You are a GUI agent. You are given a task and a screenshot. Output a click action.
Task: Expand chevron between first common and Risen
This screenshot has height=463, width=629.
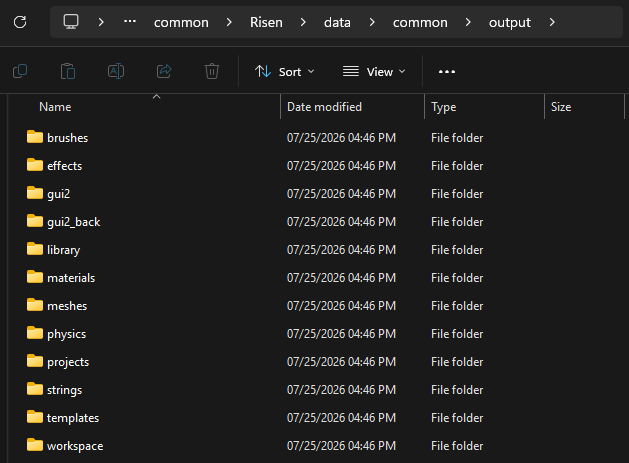(x=229, y=22)
